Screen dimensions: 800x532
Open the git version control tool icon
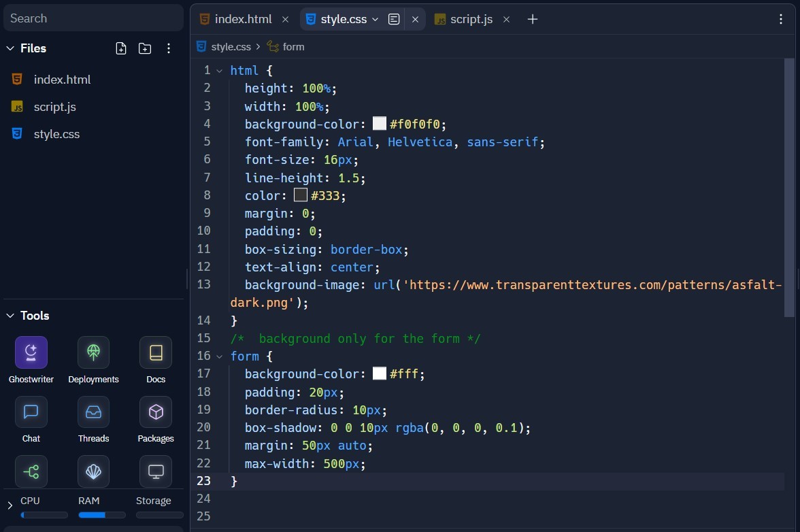pos(31,471)
